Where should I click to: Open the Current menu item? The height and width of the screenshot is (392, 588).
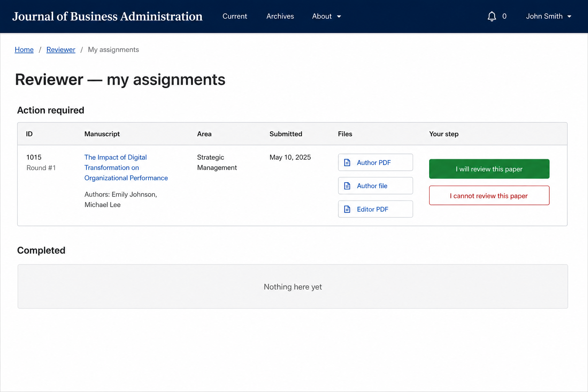(x=235, y=16)
